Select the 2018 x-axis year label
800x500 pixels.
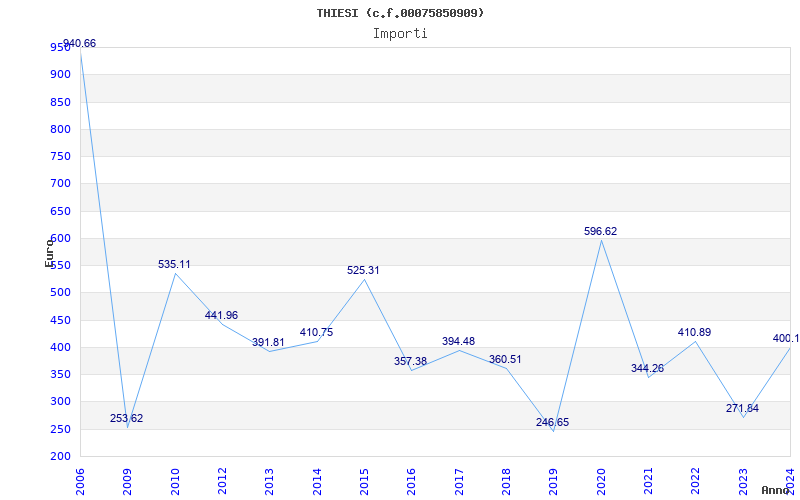pos(506,481)
